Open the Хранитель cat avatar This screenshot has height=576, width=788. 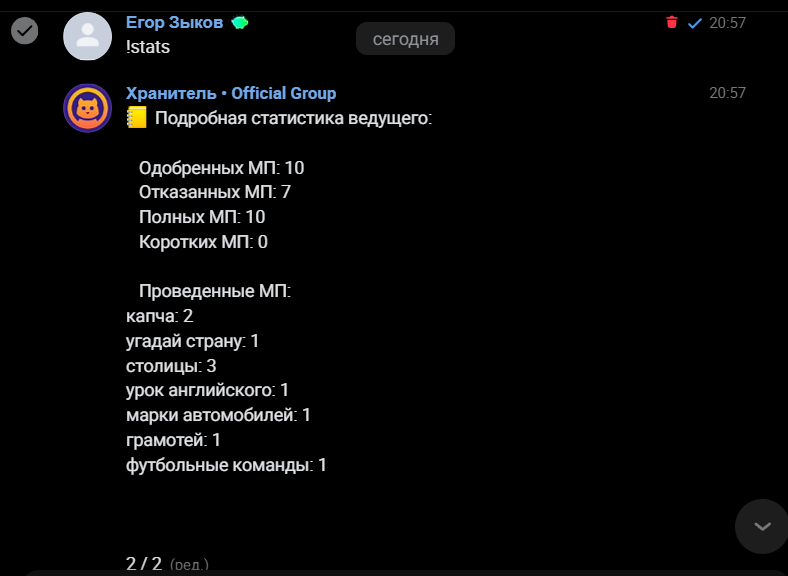click(87, 108)
